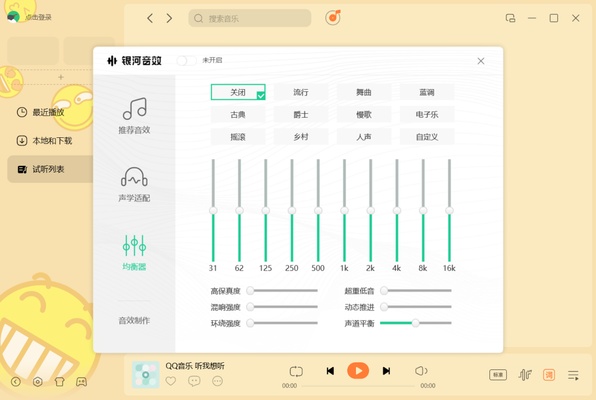Screen dimensions: 596x400
Task: Open the sound effects waveform icon
Action: tap(525, 375)
